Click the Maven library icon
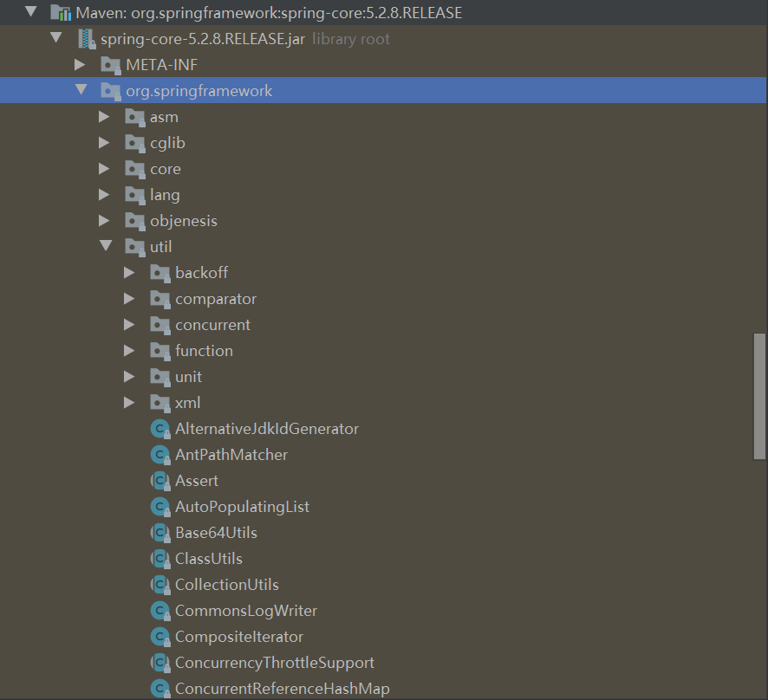The width and height of the screenshot is (768, 700). [62, 13]
